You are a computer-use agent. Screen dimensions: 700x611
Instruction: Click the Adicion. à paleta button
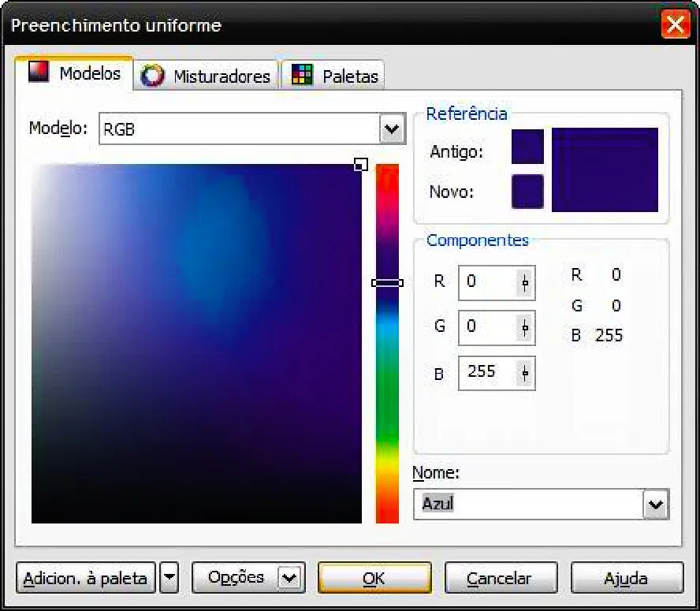85,578
